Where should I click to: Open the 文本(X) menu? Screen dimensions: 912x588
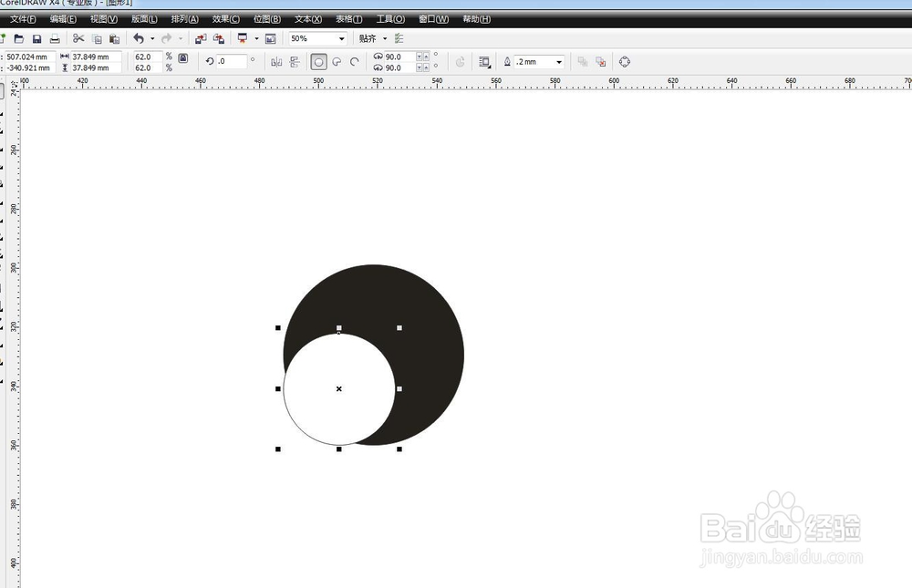coord(307,19)
